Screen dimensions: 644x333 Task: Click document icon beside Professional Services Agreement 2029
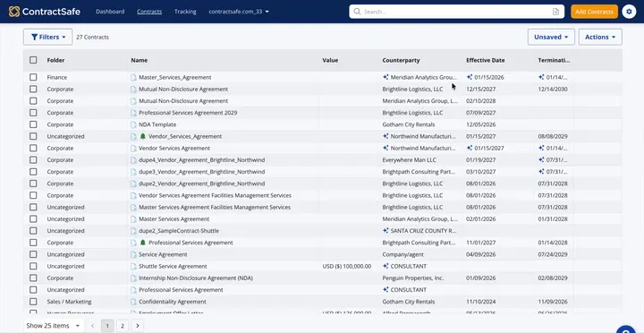(x=133, y=113)
